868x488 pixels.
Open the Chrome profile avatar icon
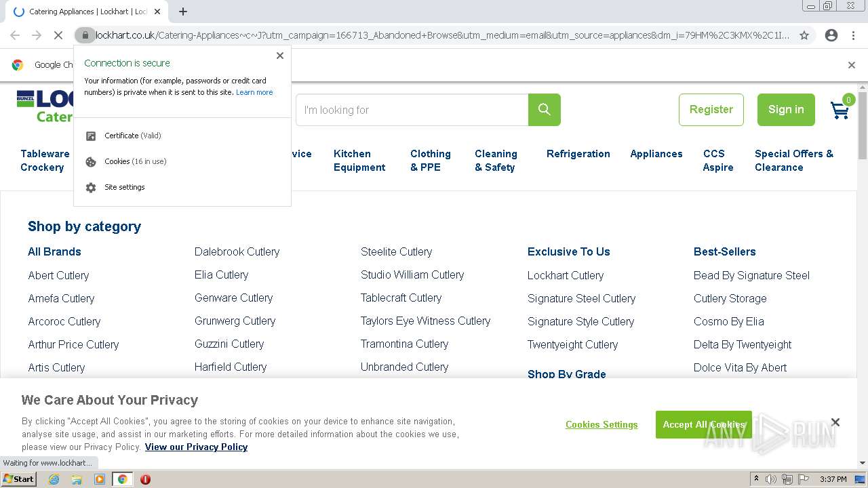pyautogui.click(x=831, y=35)
